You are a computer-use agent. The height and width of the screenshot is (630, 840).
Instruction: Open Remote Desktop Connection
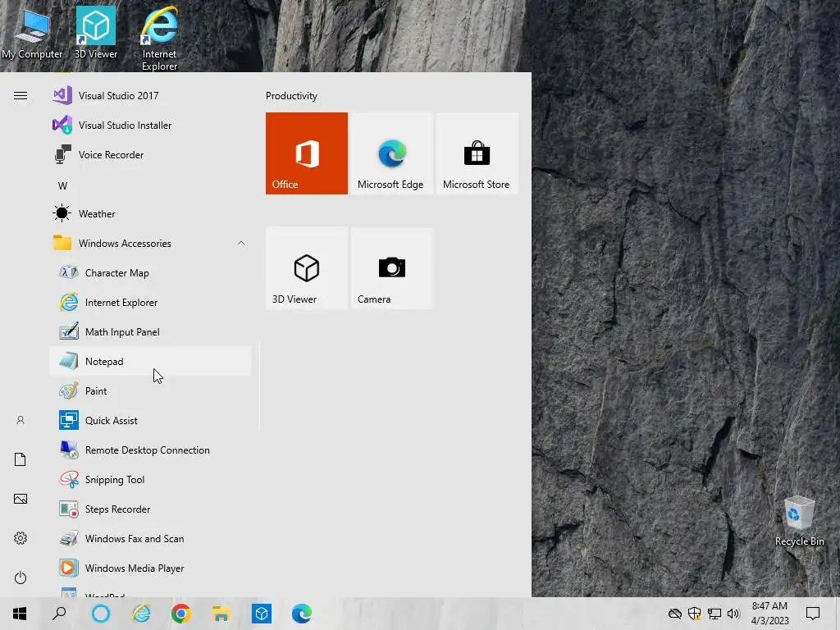tap(150, 450)
